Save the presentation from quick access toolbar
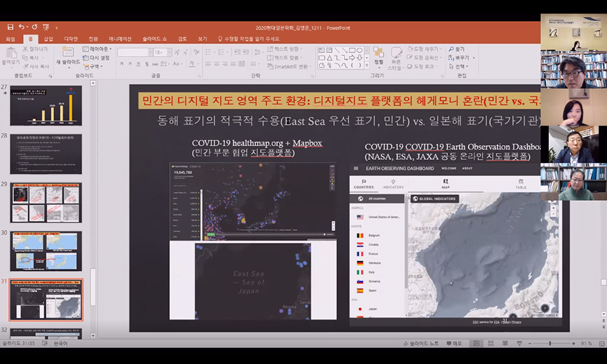This screenshot has height=364, width=607. [x=10, y=27]
